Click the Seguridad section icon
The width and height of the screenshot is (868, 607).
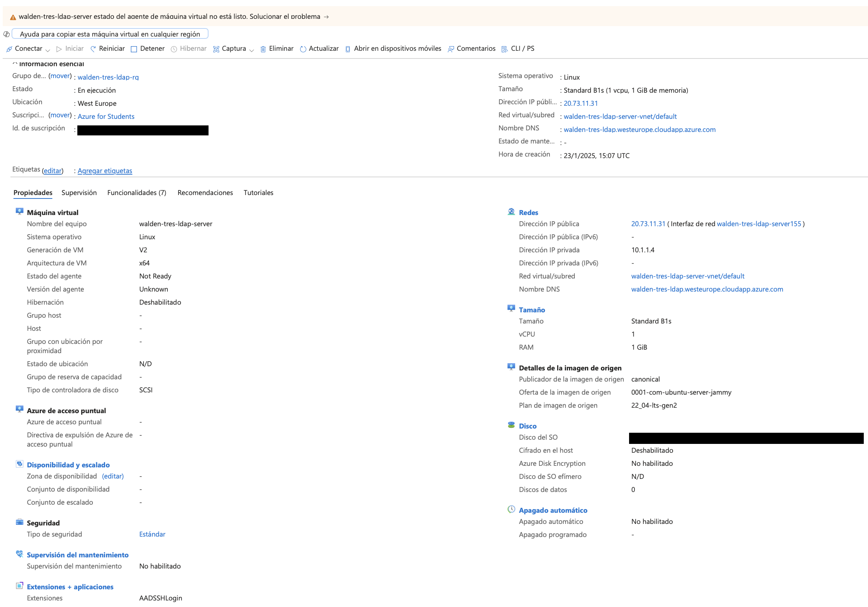[x=20, y=522]
